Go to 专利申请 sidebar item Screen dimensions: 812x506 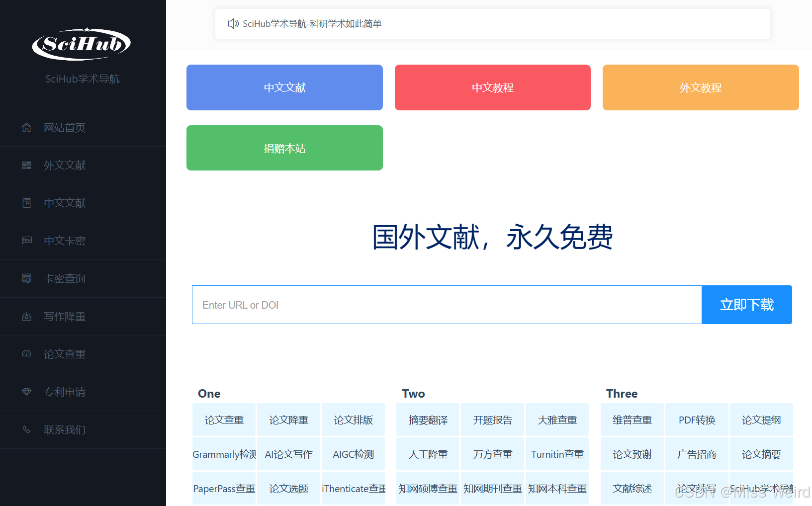[x=83, y=392]
